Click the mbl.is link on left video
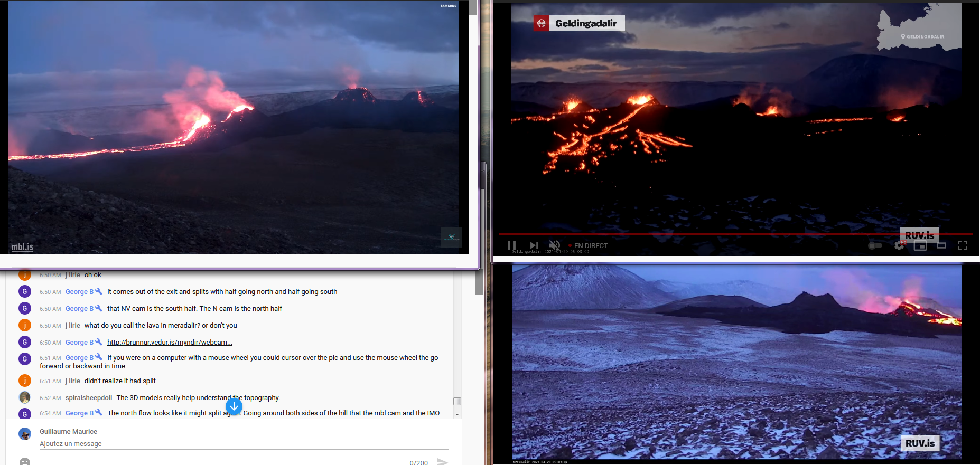Viewport: 980px width, 465px height. (22, 246)
